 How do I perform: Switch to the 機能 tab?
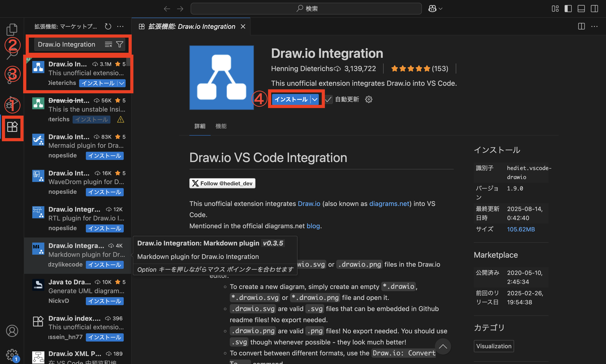click(x=221, y=126)
